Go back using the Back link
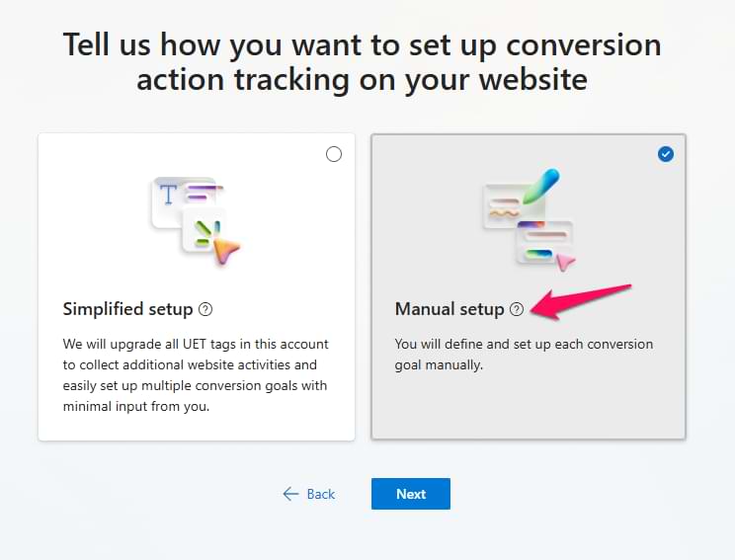The height and width of the screenshot is (560, 735). [x=320, y=494]
